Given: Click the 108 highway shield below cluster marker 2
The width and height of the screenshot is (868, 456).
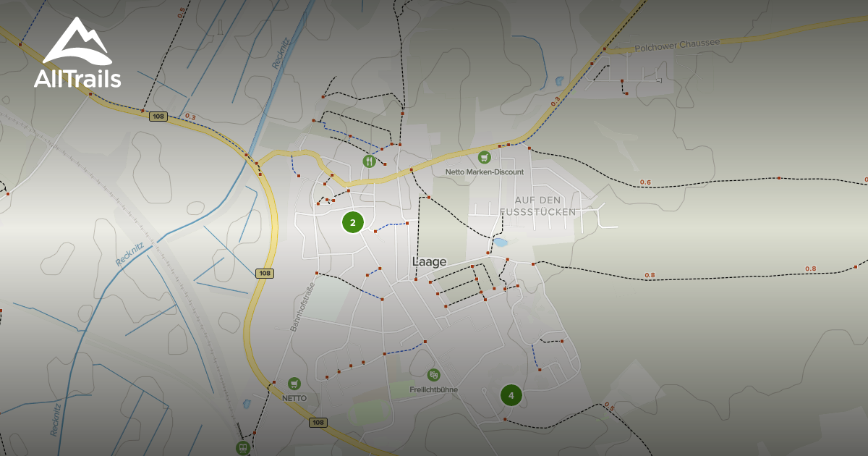Looking at the screenshot, I should [x=265, y=273].
